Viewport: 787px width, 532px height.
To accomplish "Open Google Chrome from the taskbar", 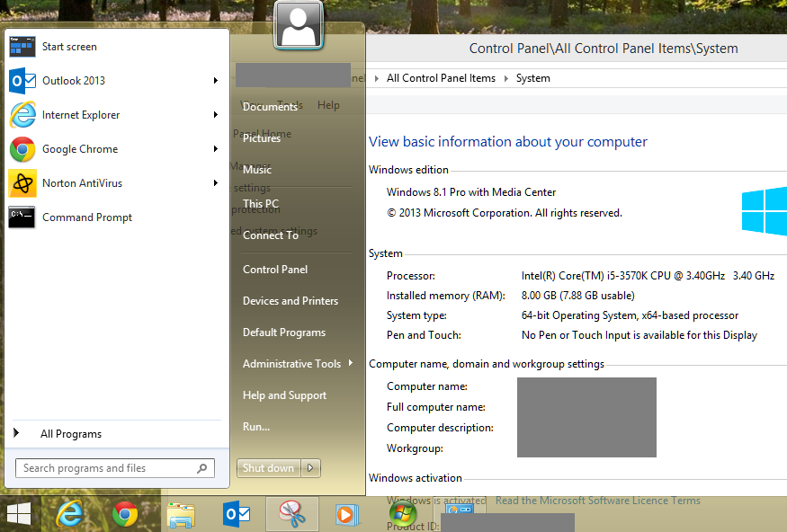I will pos(125,514).
